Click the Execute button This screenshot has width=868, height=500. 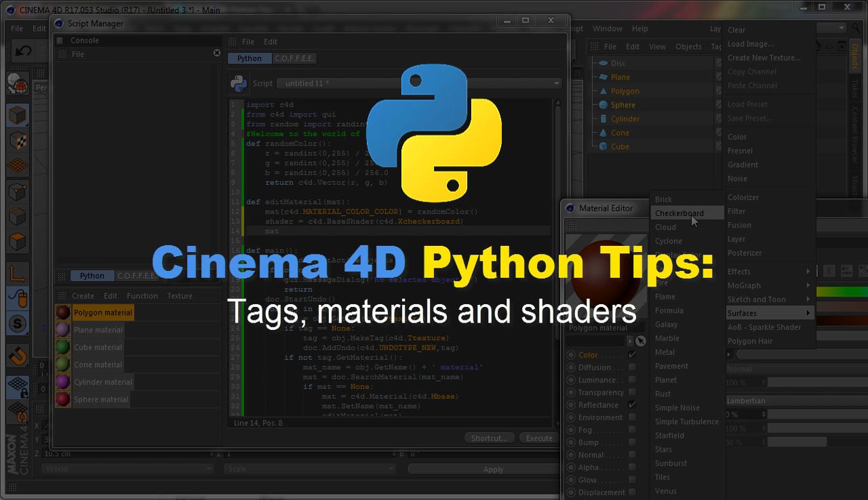pyautogui.click(x=539, y=438)
